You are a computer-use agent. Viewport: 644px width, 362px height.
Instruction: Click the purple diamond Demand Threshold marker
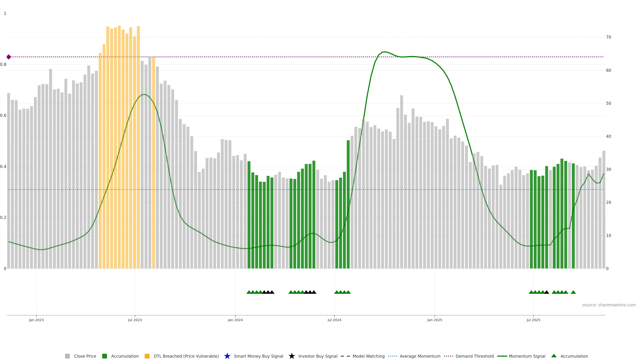pyautogui.click(x=9, y=57)
